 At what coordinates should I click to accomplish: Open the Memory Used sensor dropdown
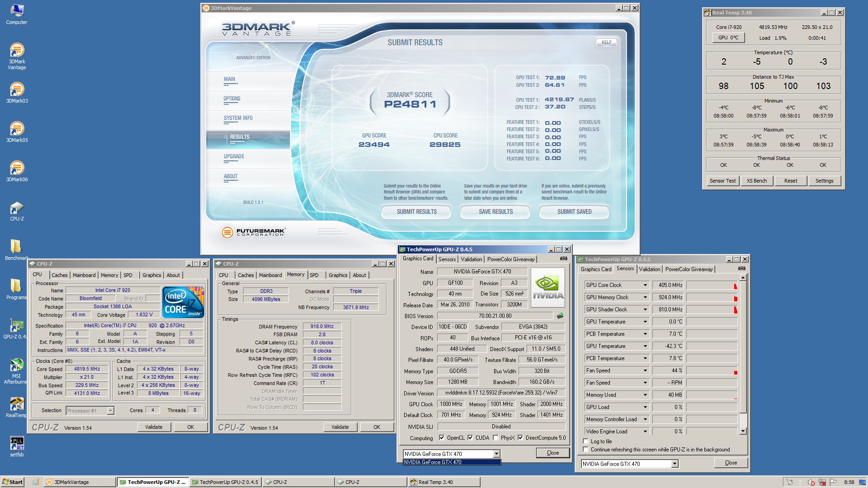click(645, 395)
